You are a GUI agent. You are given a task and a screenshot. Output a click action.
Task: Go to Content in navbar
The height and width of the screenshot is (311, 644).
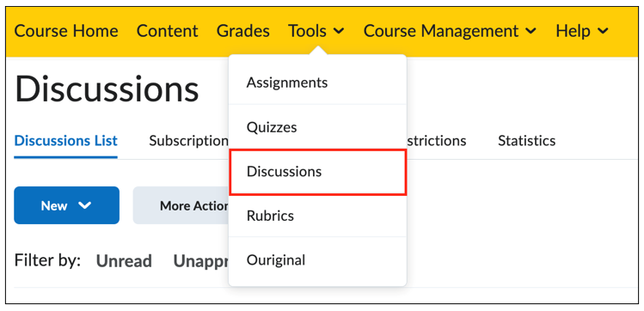tap(167, 31)
